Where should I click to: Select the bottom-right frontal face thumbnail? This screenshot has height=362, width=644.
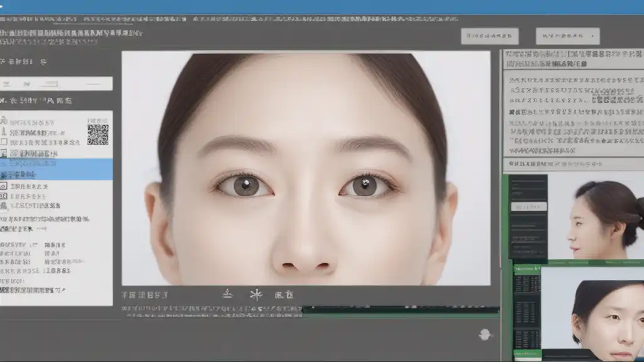click(x=592, y=314)
